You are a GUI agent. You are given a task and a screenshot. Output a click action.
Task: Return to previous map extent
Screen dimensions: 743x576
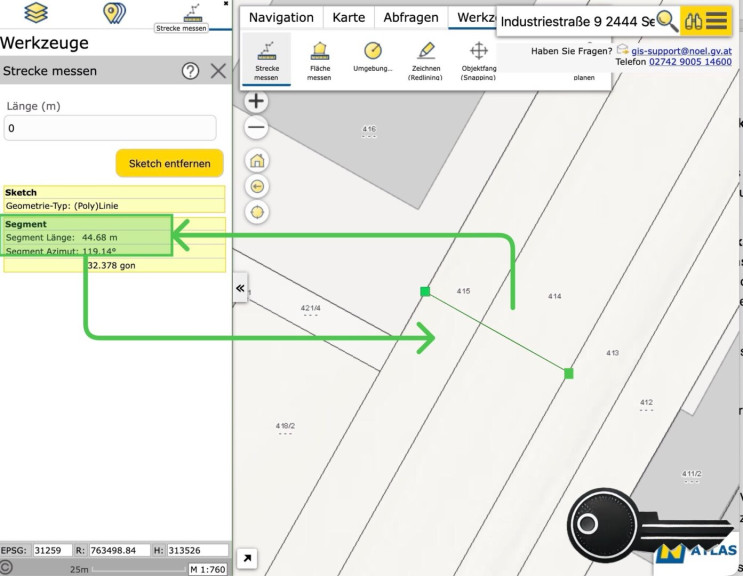click(257, 186)
